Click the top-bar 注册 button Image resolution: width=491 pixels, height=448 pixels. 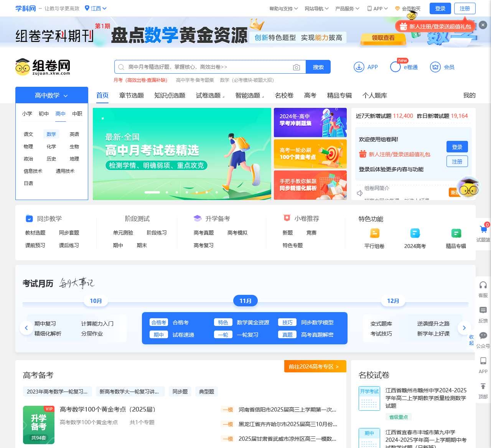[465, 8]
